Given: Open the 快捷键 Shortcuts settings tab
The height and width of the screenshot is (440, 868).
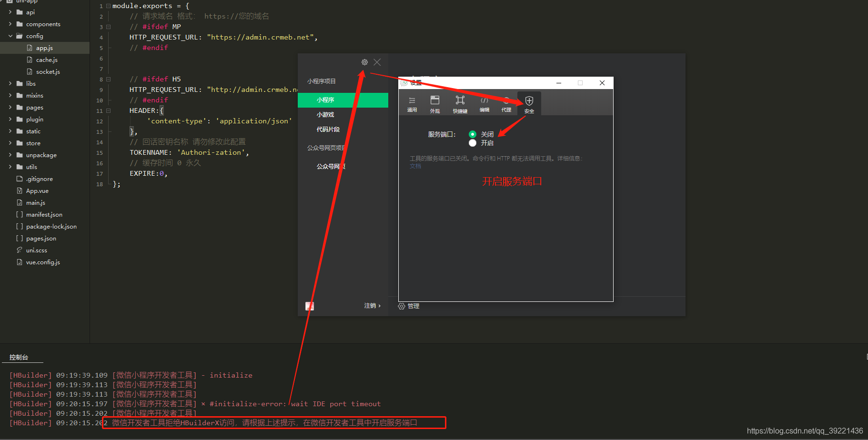Looking at the screenshot, I should pos(460,104).
